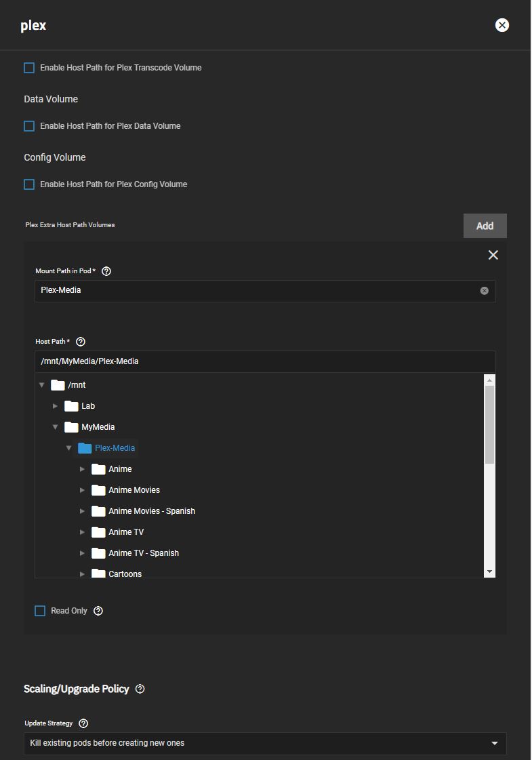Close the plex configuration panel
The height and width of the screenshot is (760, 532).
pyautogui.click(x=502, y=25)
